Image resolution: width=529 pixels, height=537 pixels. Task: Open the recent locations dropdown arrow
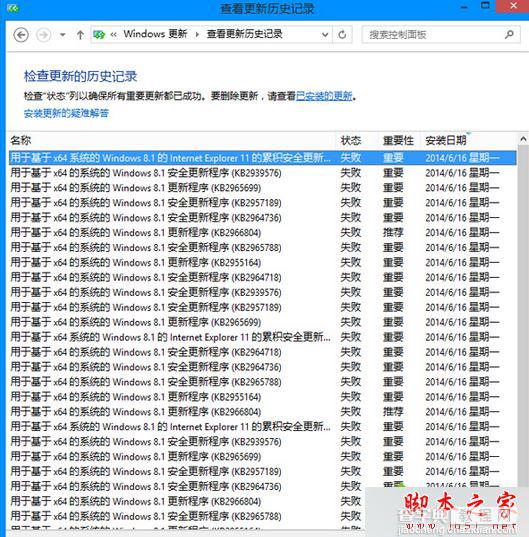[63, 35]
